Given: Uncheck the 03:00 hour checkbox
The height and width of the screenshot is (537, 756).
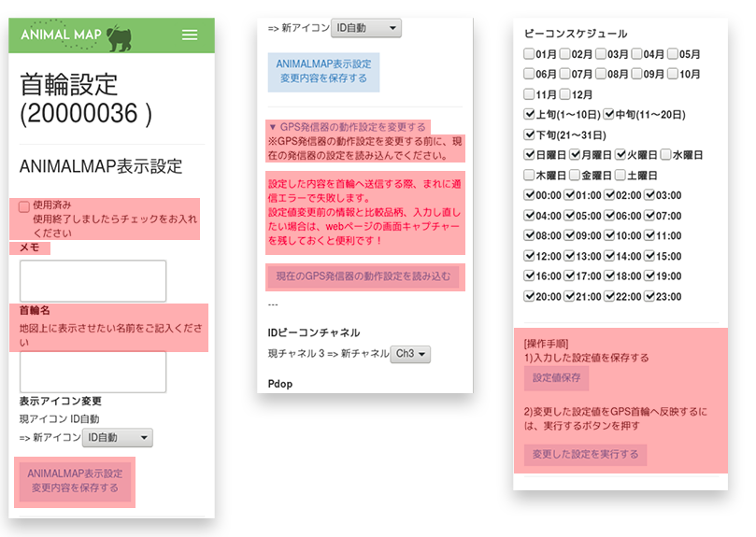Looking at the screenshot, I should tap(649, 195).
